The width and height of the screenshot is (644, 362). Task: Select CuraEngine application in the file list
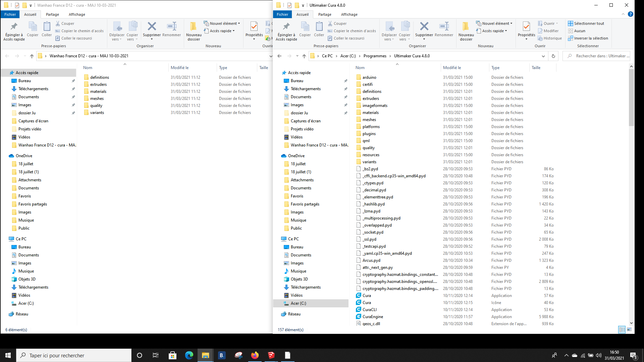coord(373,317)
